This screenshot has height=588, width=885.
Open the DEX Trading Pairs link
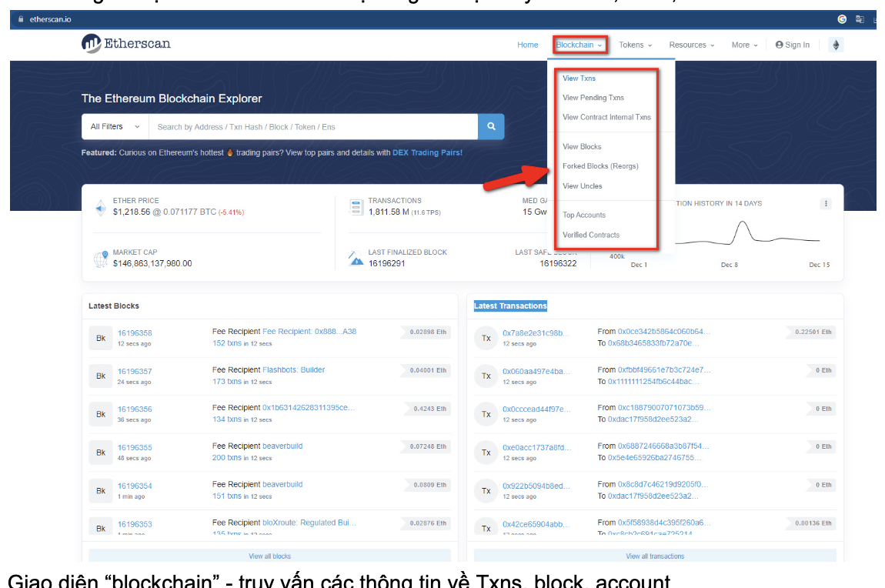(427, 152)
